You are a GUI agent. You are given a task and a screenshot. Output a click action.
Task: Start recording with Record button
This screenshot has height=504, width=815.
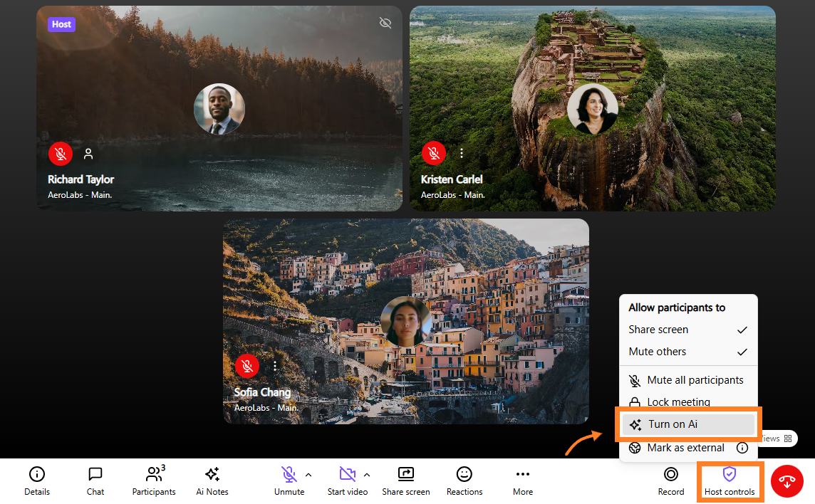(x=671, y=481)
